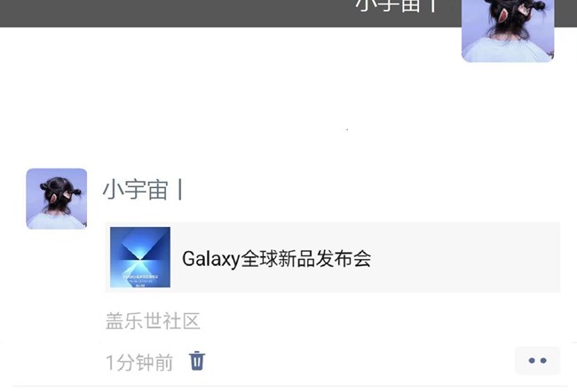Open the Galaxy launch event shared card

[x=333, y=257]
